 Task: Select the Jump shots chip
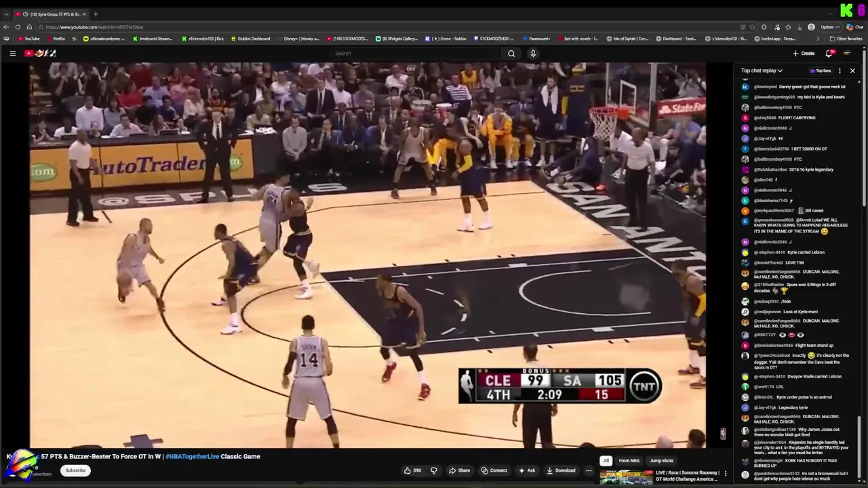point(661,461)
